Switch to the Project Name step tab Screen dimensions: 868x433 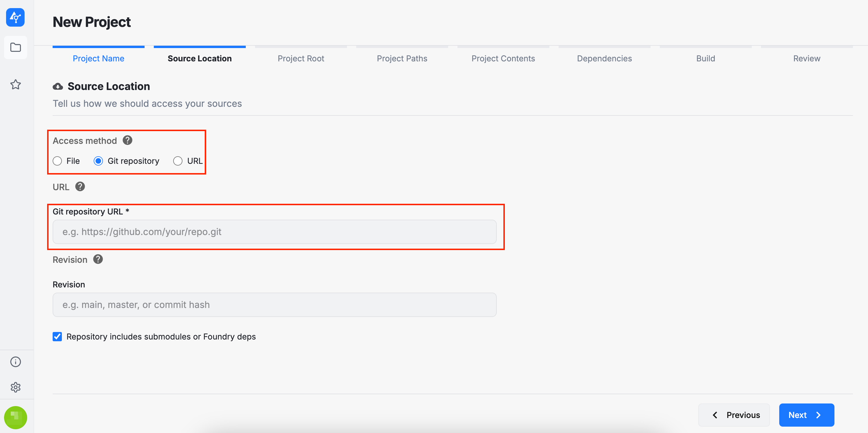tap(98, 58)
